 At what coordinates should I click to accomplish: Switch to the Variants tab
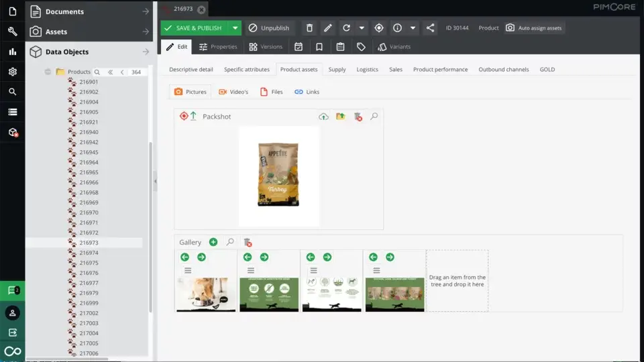pyautogui.click(x=394, y=47)
